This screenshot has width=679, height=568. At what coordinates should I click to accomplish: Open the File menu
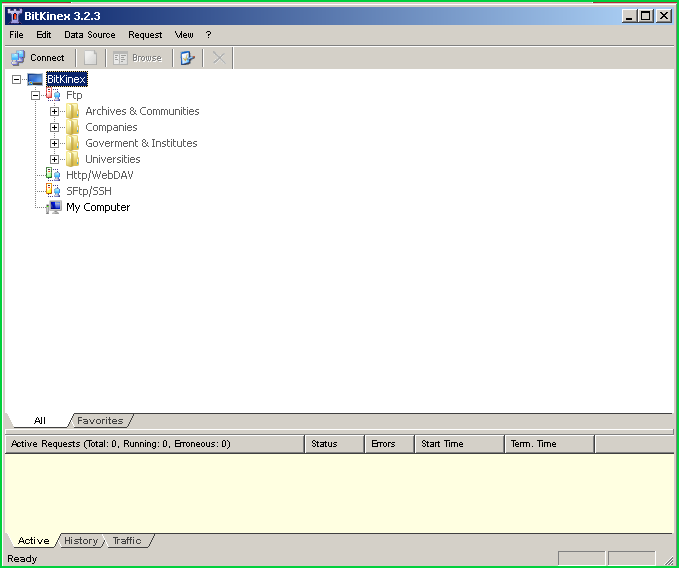click(x=16, y=35)
